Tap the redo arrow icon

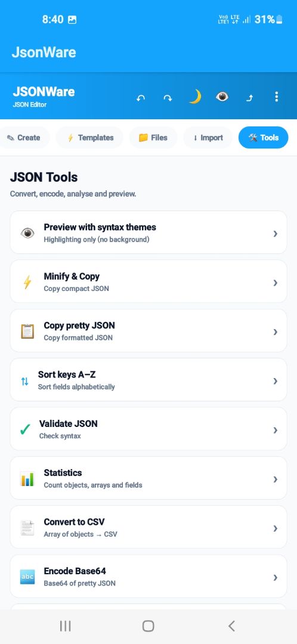pos(168,98)
